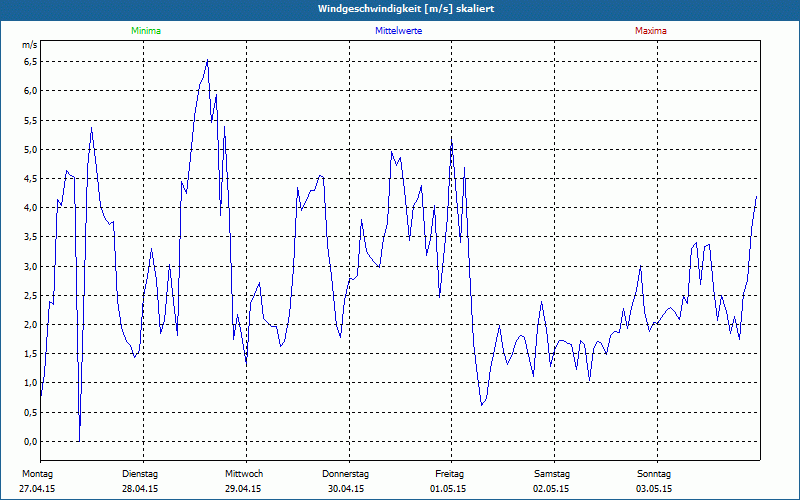Click the 3,0 y-axis value
Viewport: 800px width, 500px height.
pyautogui.click(x=31, y=266)
